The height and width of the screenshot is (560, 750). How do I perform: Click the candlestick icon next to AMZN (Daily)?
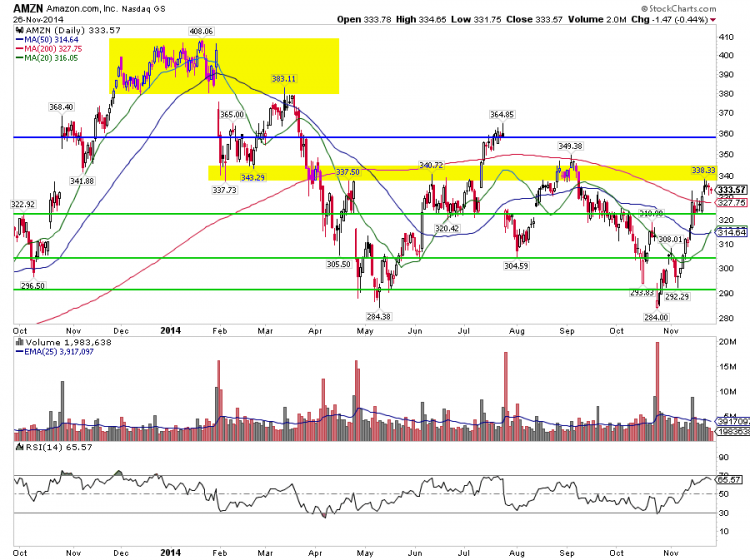click(20, 30)
